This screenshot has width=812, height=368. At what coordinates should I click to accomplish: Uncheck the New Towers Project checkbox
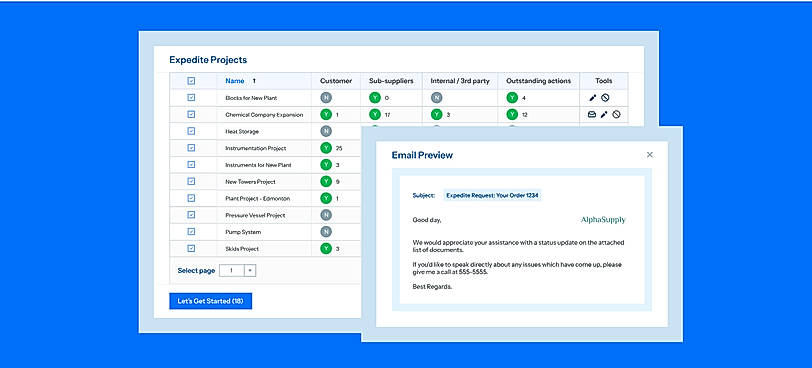pos(191,181)
